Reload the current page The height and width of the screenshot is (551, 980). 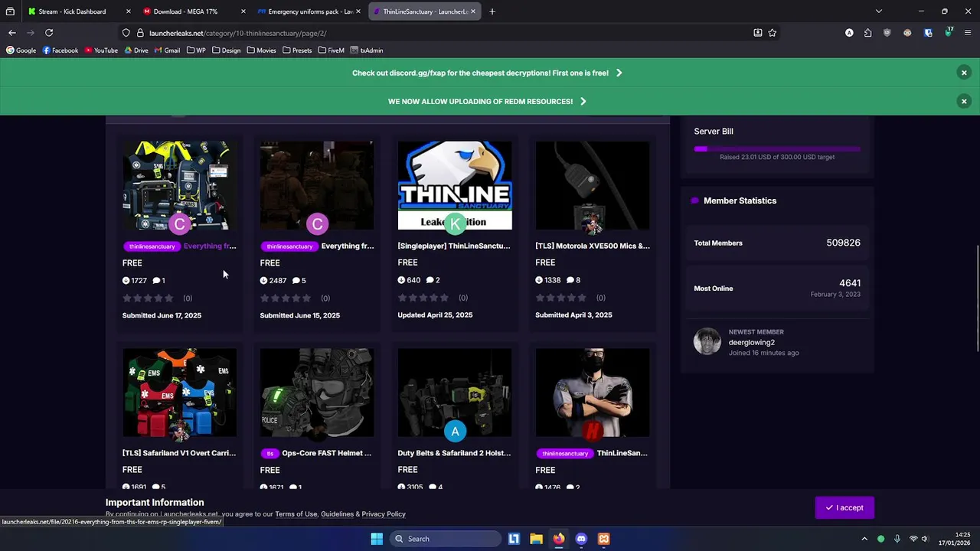pyautogui.click(x=49, y=33)
